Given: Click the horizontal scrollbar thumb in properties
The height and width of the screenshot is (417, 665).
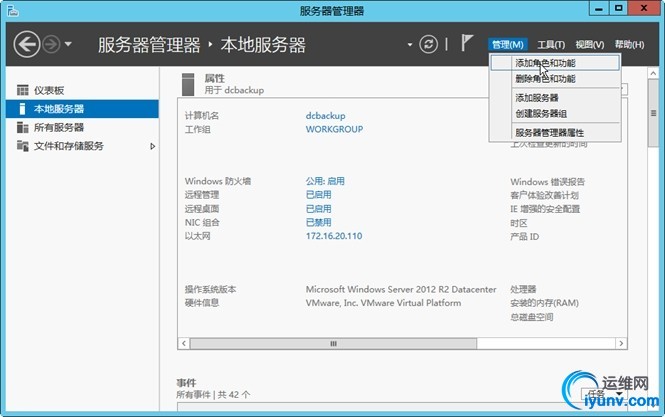Looking at the screenshot, I should (333, 343).
